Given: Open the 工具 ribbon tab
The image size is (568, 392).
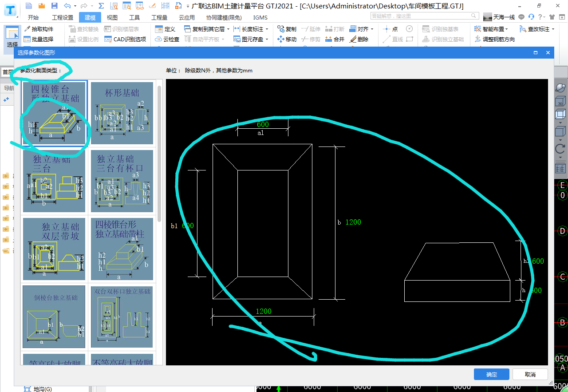Looking at the screenshot, I should tap(134, 17).
